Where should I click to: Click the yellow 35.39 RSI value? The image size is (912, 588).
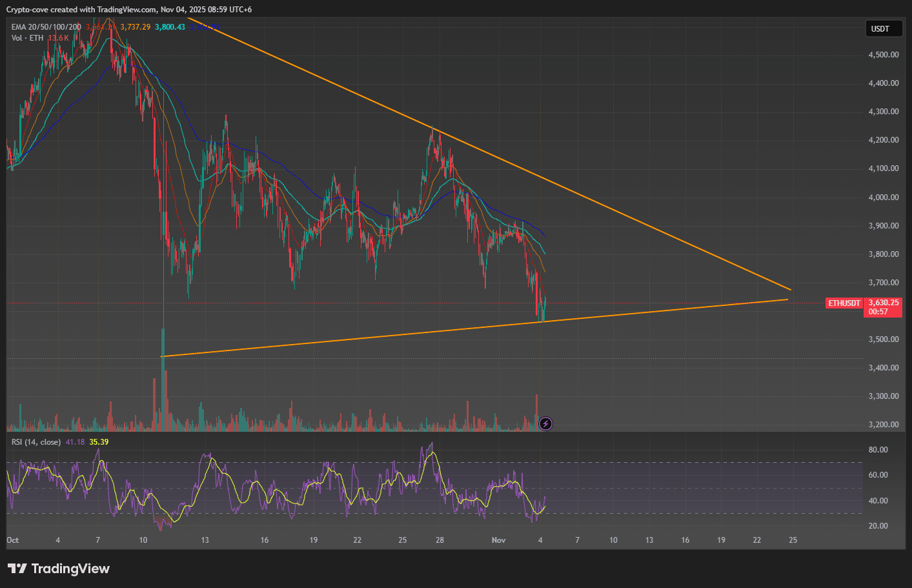point(99,442)
